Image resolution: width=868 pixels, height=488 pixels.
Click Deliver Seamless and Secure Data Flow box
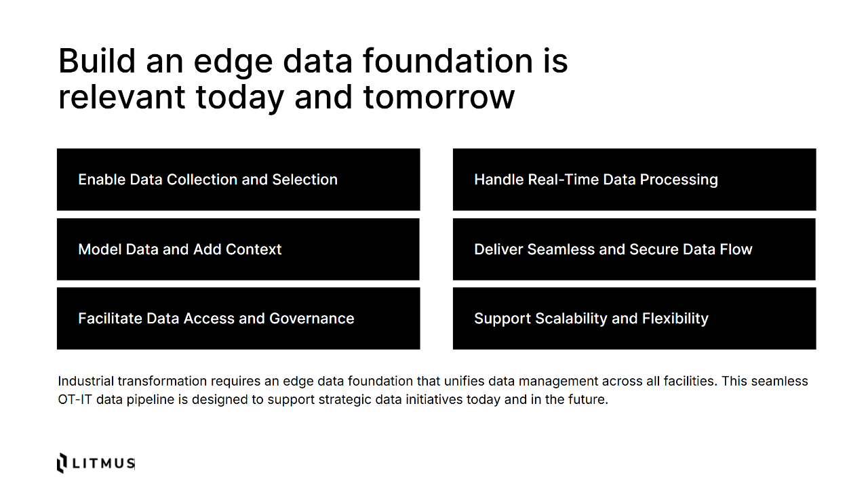point(634,249)
